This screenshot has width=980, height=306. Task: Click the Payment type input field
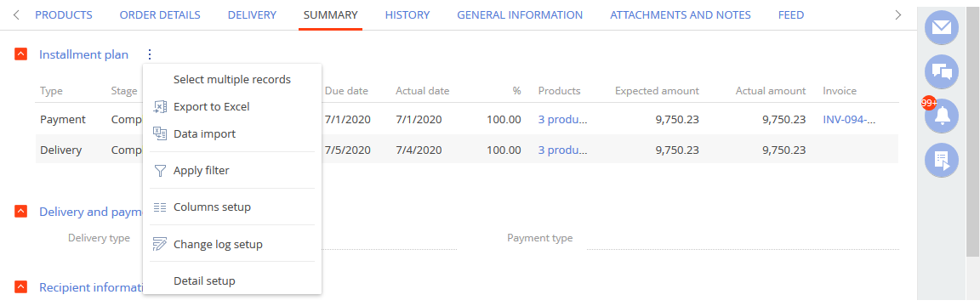point(743,238)
